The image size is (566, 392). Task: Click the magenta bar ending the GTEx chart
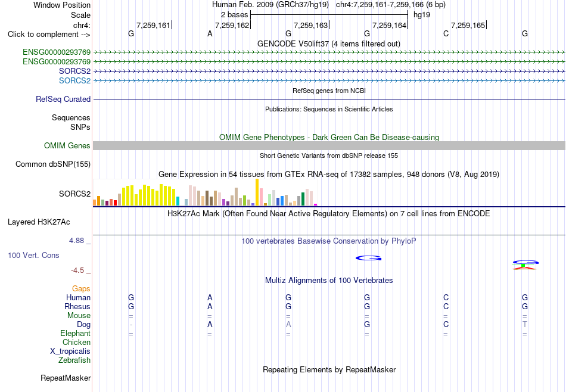[x=316, y=205]
